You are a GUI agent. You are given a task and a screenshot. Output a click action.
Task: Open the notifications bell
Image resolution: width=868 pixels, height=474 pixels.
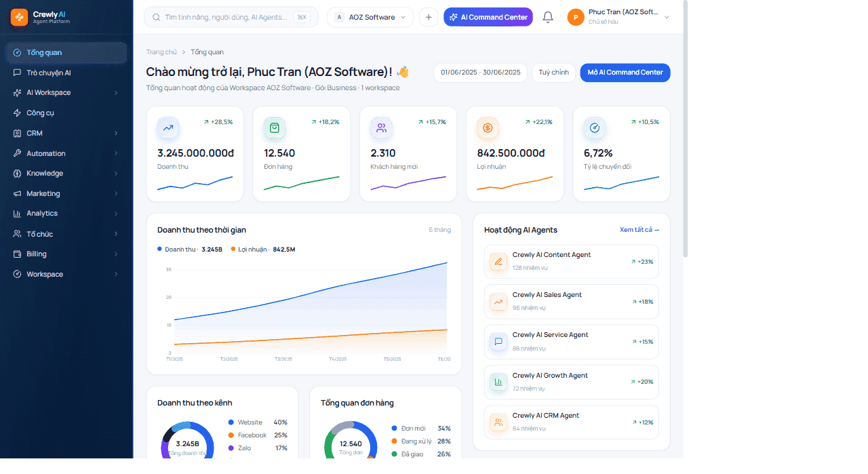[548, 17]
